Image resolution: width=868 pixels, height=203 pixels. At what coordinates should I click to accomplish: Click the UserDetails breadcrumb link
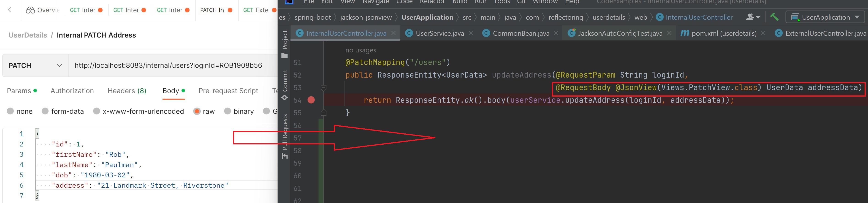tap(28, 35)
